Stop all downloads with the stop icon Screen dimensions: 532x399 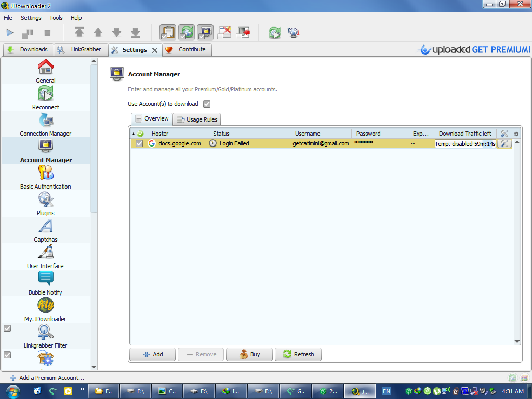click(x=47, y=33)
